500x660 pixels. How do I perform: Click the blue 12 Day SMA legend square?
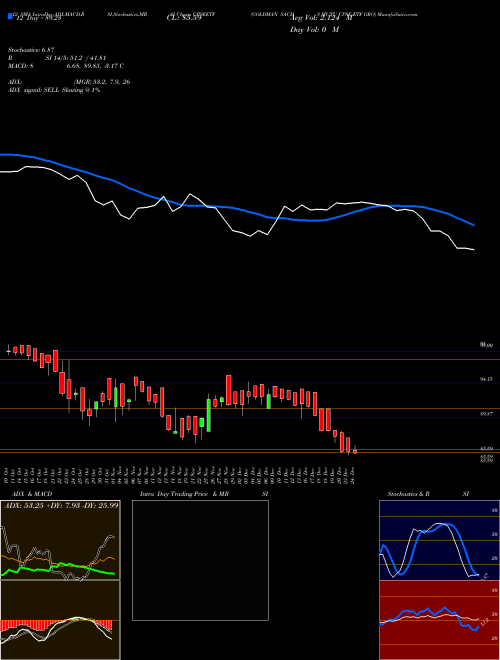pyautogui.click(x=10, y=16)
